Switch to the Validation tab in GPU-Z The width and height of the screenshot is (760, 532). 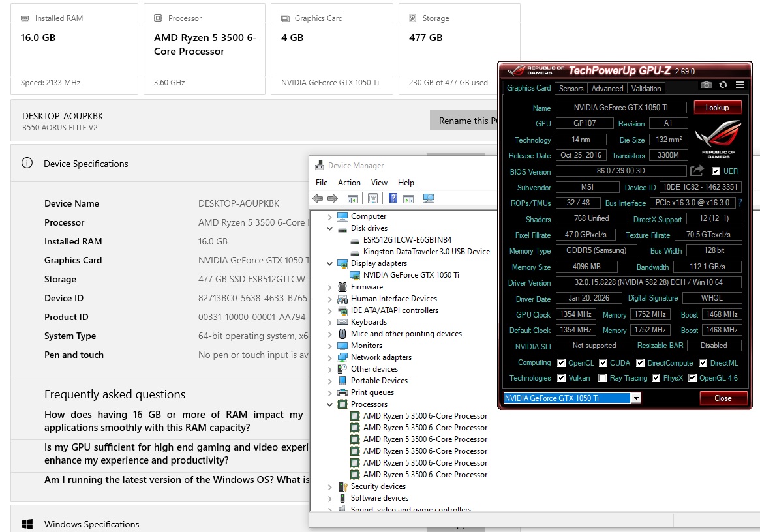646,88
